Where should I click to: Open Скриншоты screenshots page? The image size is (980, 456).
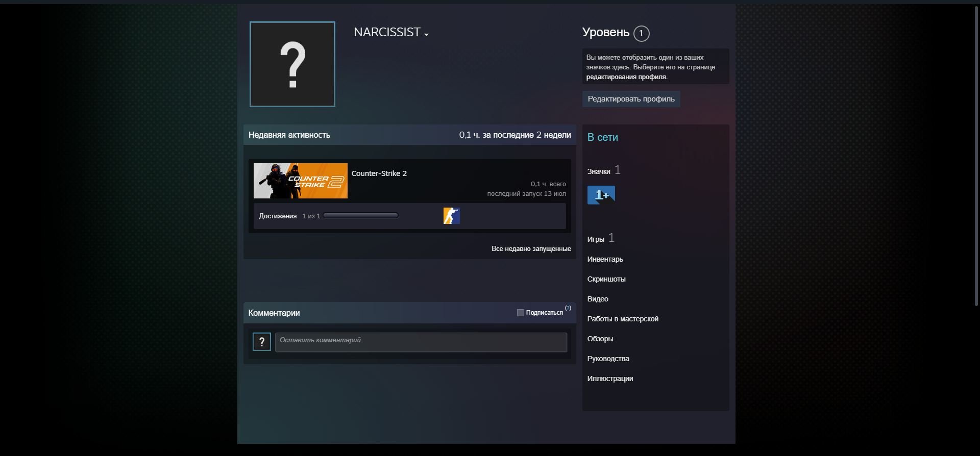(606, 279)
